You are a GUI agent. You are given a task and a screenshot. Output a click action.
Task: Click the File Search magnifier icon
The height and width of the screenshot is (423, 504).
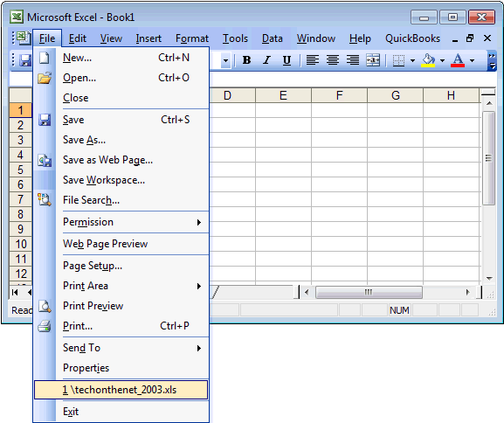coord(45,200)
